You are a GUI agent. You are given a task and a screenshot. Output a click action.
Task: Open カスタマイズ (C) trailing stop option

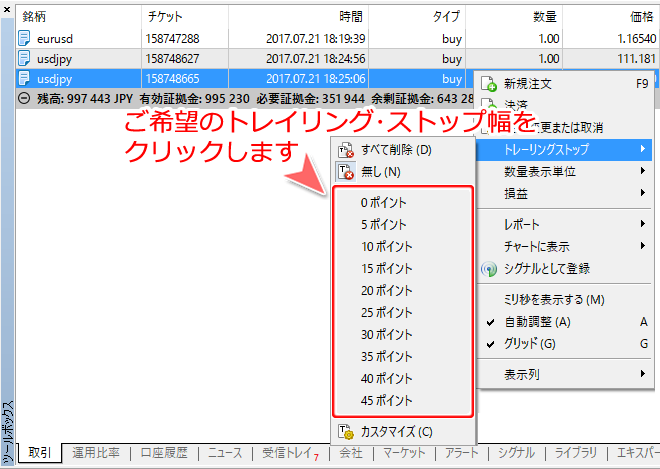(403, 432)
